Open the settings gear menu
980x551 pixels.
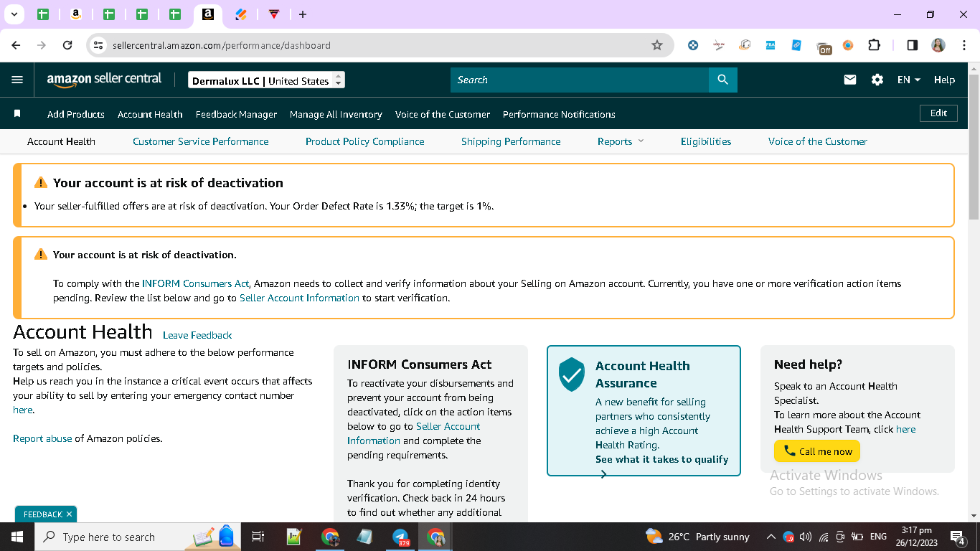click(x=877, y=80)
